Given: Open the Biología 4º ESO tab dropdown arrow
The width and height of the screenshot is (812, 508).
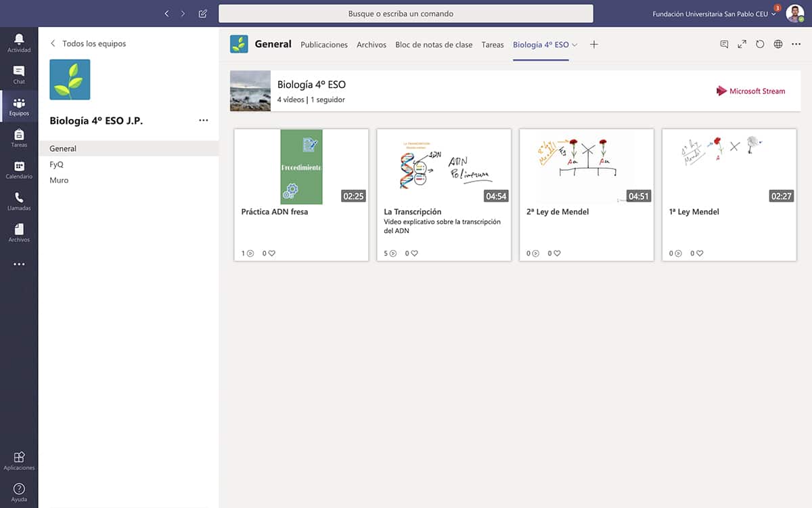Looking at the screenshot, I should pyautogui.click(x=575, y=45).
